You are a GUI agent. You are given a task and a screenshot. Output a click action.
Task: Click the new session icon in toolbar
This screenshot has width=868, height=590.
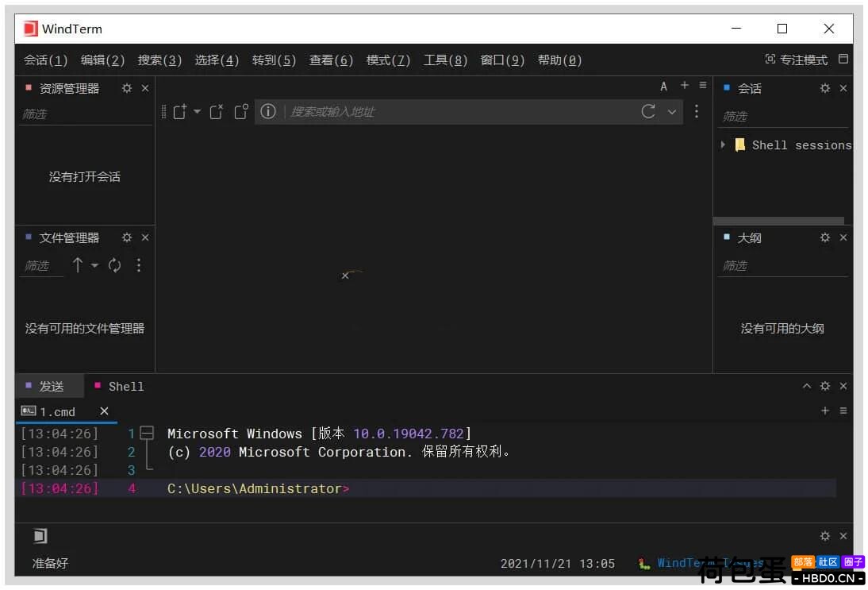point(180,111)
